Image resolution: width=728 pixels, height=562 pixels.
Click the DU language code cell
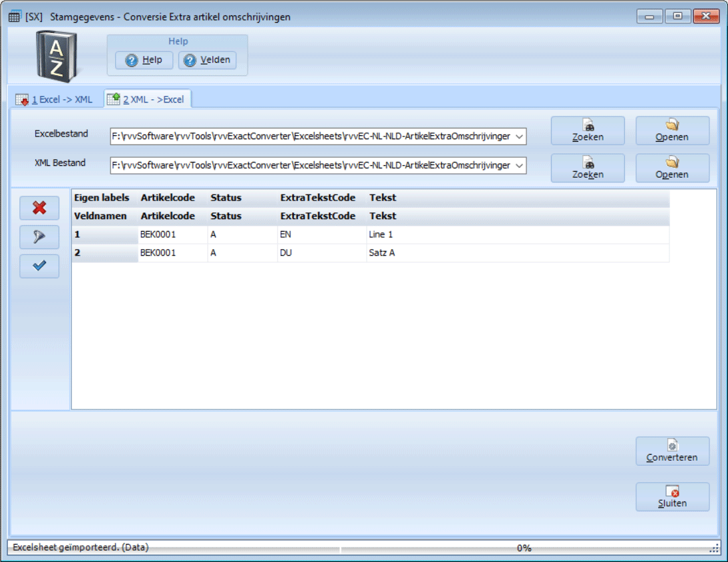coord(322,253)
